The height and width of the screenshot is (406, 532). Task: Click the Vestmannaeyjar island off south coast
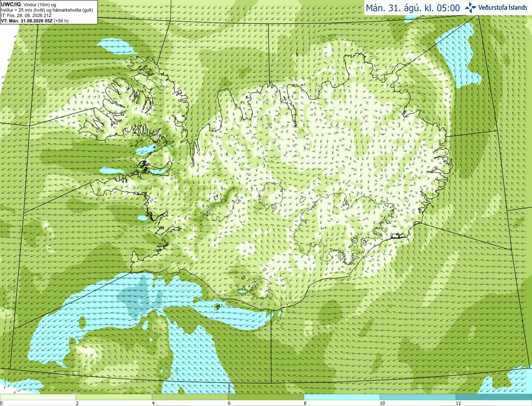pos(217,307)
